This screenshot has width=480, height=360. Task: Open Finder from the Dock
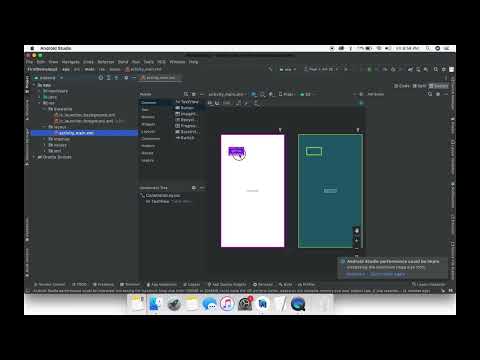point(155,304)
